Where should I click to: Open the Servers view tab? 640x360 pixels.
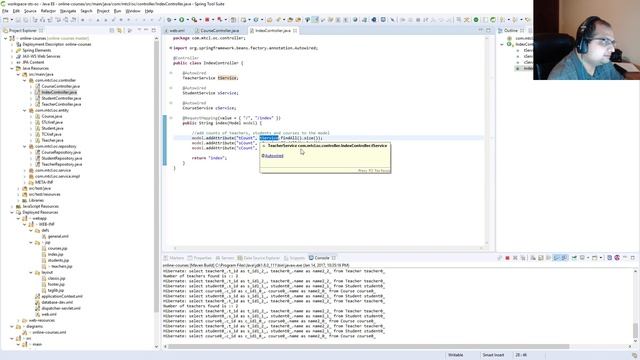tap(225, 258)
